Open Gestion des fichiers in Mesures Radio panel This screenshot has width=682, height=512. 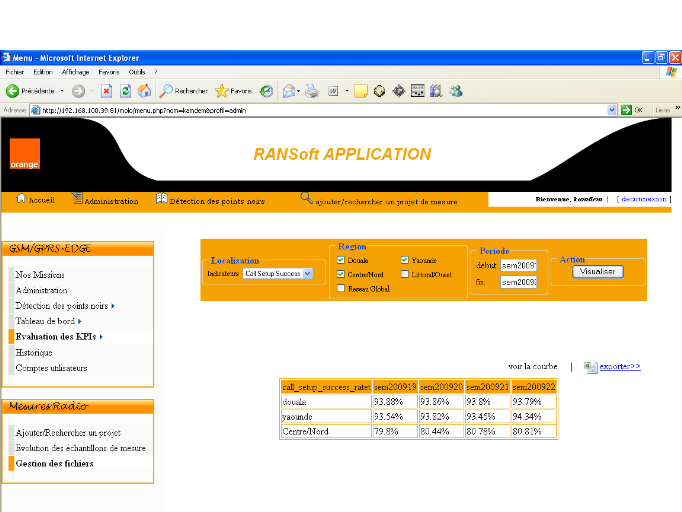click(x=53, y=463)
